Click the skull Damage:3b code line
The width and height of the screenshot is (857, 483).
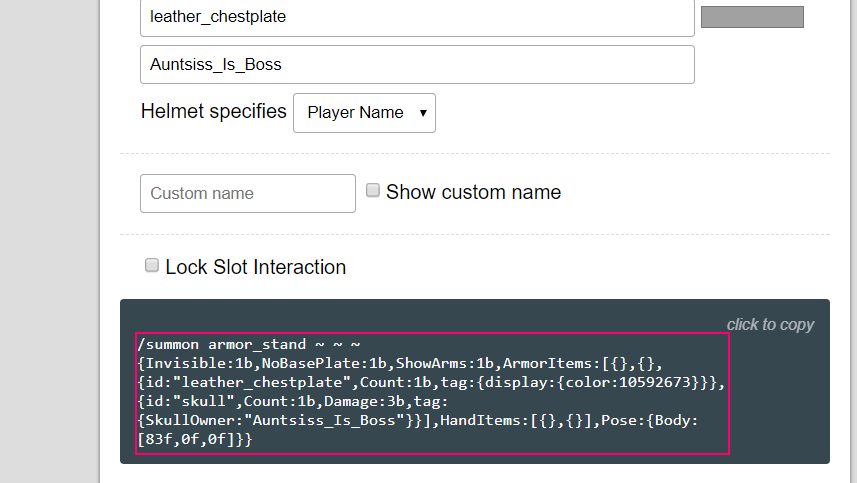[292, 402]
